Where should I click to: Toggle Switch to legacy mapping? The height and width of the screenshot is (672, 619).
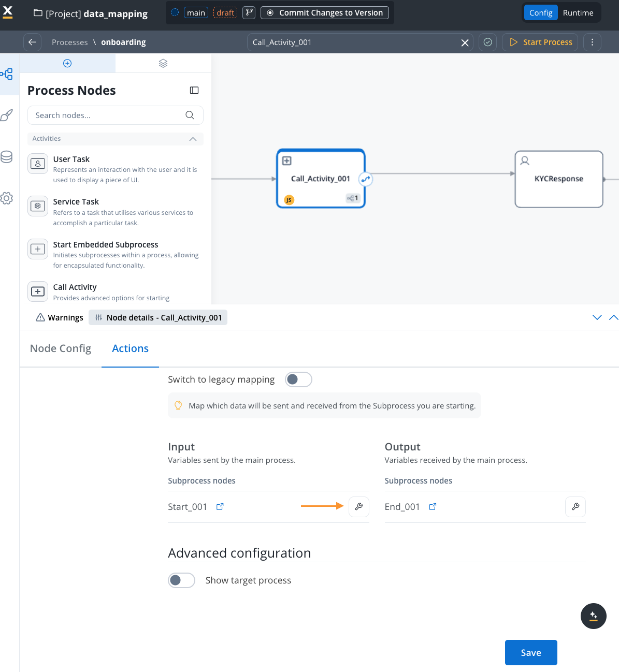click(298, 379)
